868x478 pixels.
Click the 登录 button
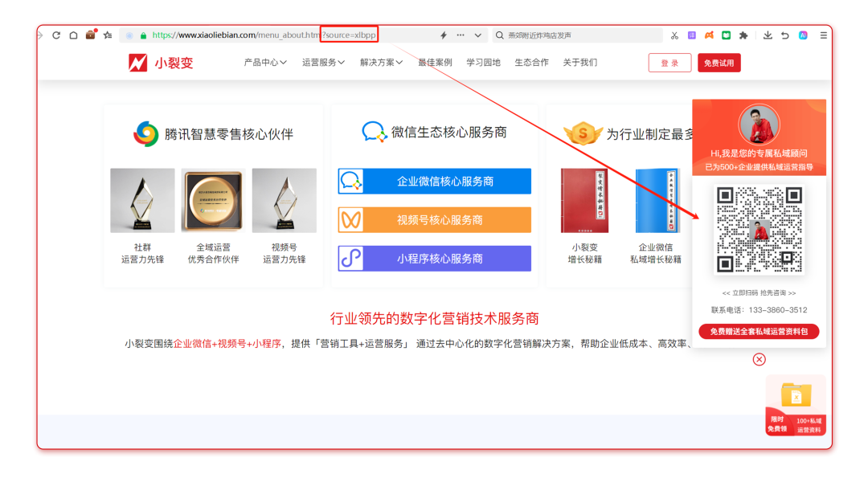669,63
